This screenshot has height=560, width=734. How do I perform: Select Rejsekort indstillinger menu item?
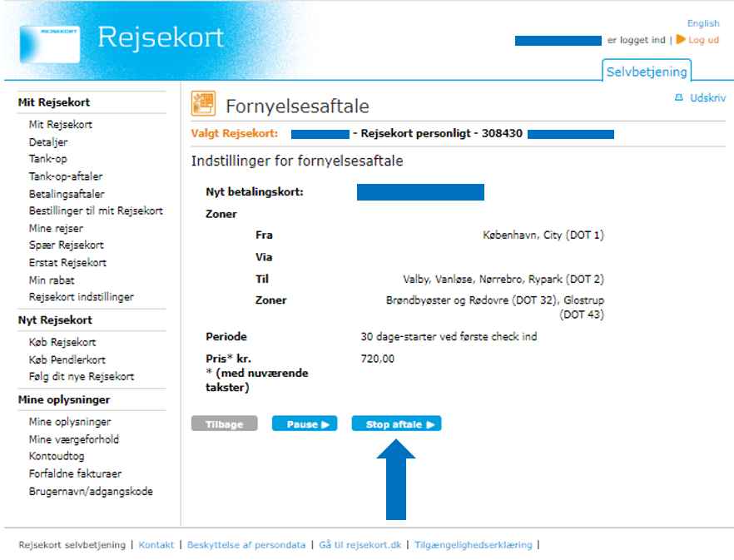(81, 297)
